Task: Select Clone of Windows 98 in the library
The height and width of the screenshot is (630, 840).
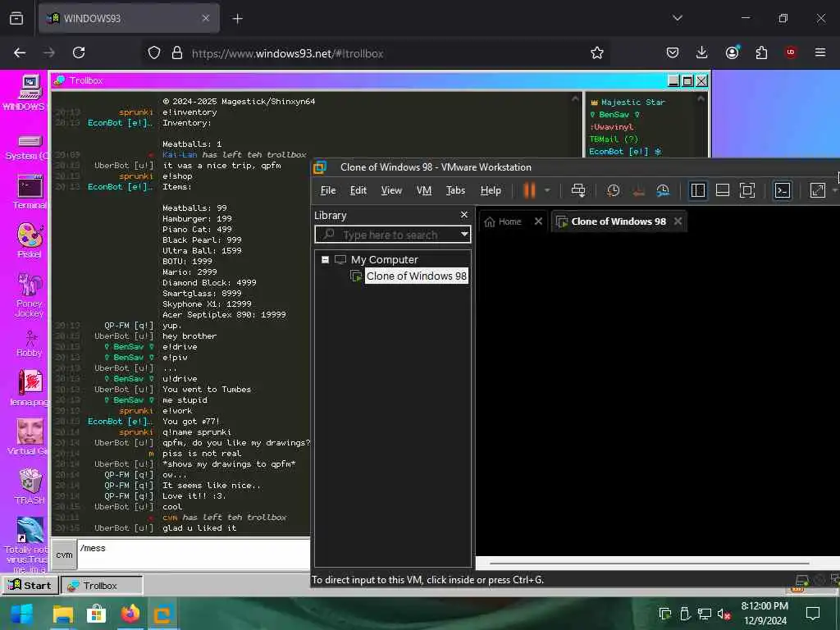Action: (x=416, y=276)
